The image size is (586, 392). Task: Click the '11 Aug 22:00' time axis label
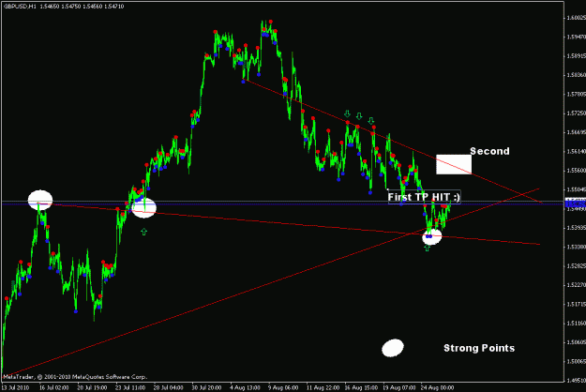point(322,388)
